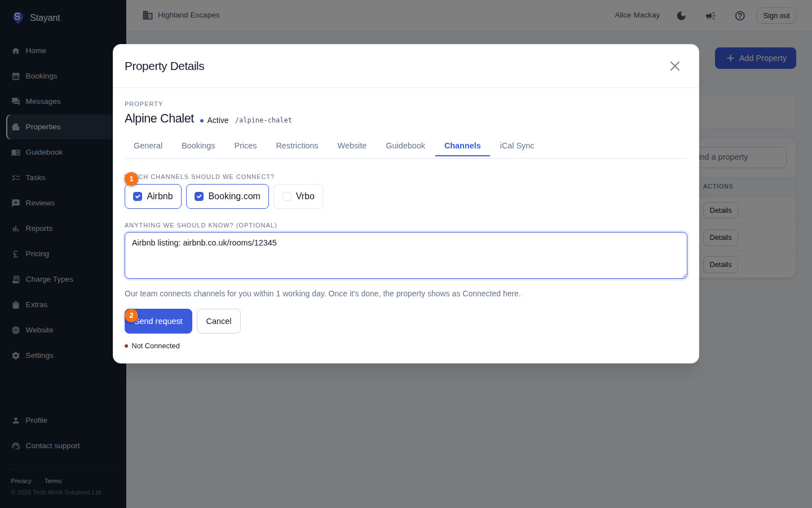Click the Extras bag icon
Image resolution: width=812 pixels, height=508 pixels.
click(x=16, y=305)
